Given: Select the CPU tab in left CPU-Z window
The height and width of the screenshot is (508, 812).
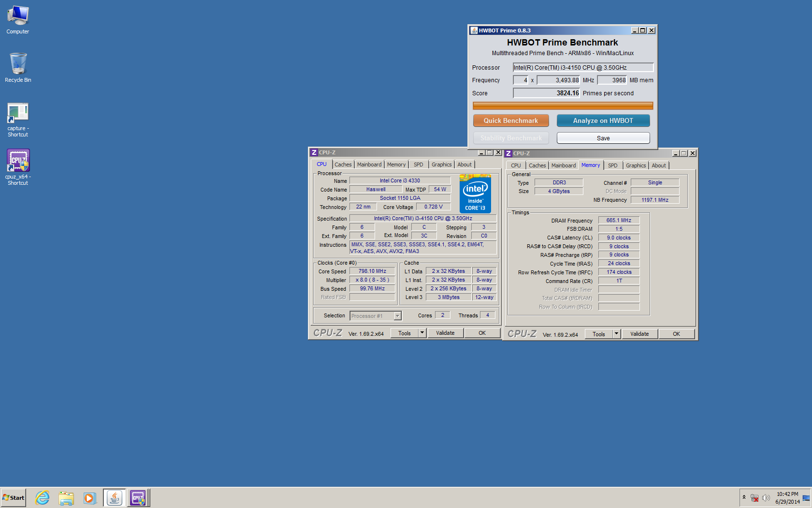Looking at the screenshot, I should (322, 164).
